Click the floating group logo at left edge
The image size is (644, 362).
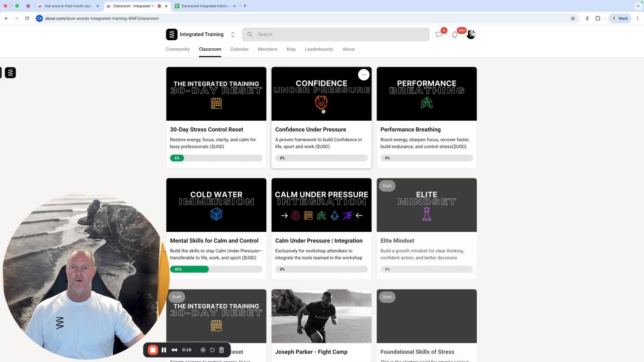point(10,73)
